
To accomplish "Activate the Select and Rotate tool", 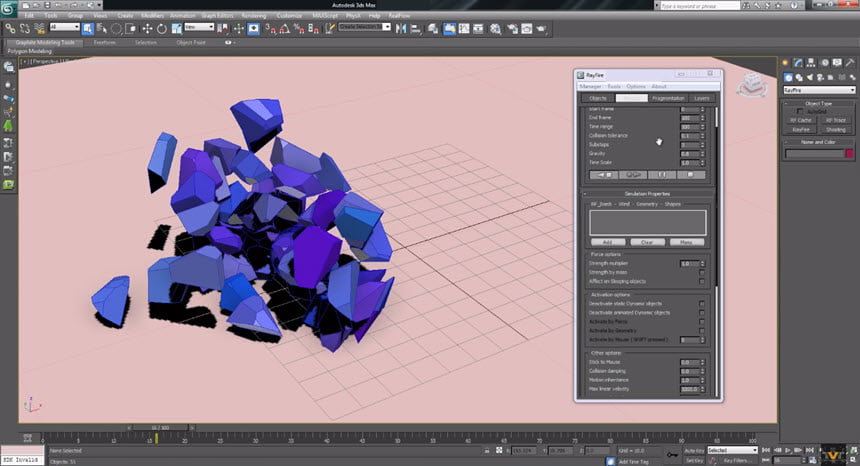I will pyautogui.click(x=162, y=28).
